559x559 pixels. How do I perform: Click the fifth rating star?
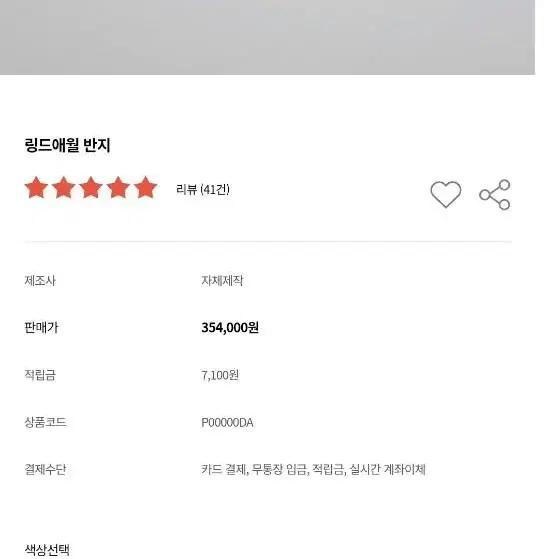(x=145, y=188)
